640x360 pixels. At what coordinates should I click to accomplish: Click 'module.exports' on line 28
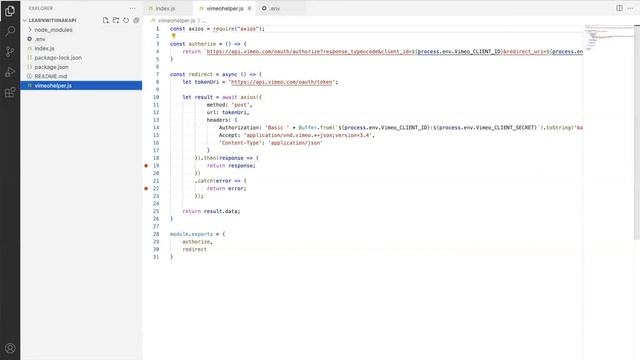point(191,234)
